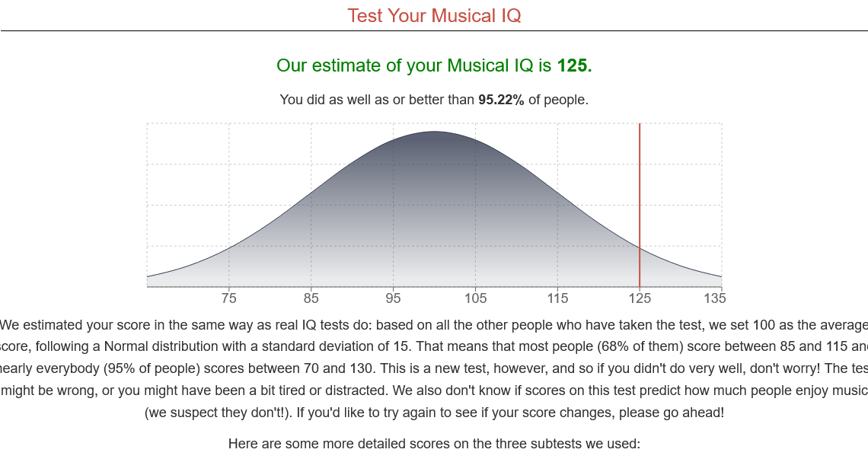Click the 'standard deviation of 15' explanation text
The height and width of the screenshot is (459, 868).
pyautogui.click(x=335, y=346)
